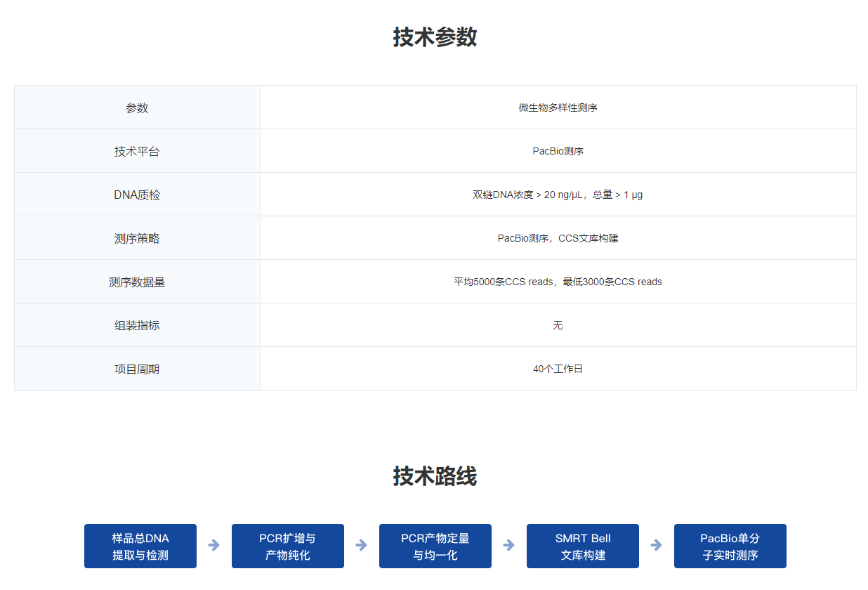Viewport: 868px width, 590px height.
Task: Click the DNA质检 row label
Action: 137,195
